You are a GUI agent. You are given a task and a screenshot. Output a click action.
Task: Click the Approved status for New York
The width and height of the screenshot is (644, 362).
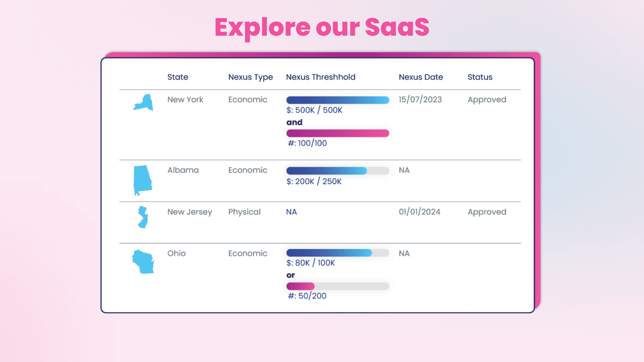coord(487,99)
